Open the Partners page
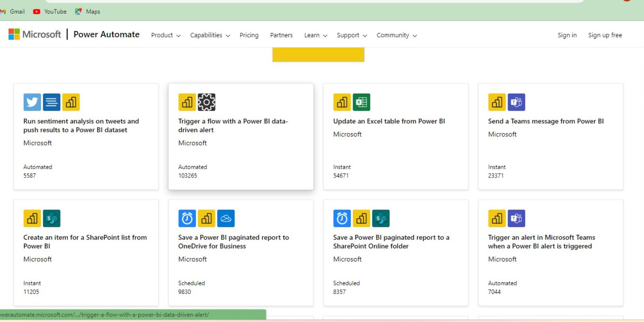644x322 pixels. click(281, 35)
